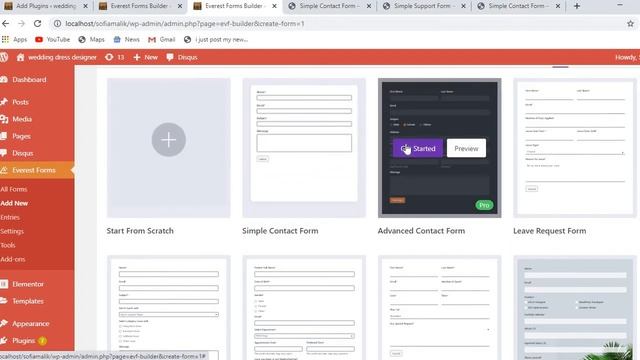Open the News bookmark
Image resolution: width=640 pixels, height=360 pixels.
coord(127,40)
